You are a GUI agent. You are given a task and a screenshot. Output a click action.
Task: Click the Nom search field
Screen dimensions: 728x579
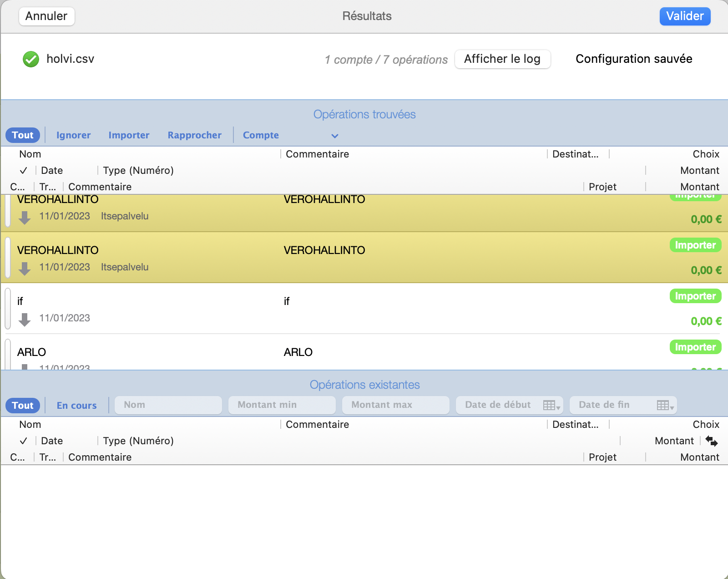tap(168, 405)
